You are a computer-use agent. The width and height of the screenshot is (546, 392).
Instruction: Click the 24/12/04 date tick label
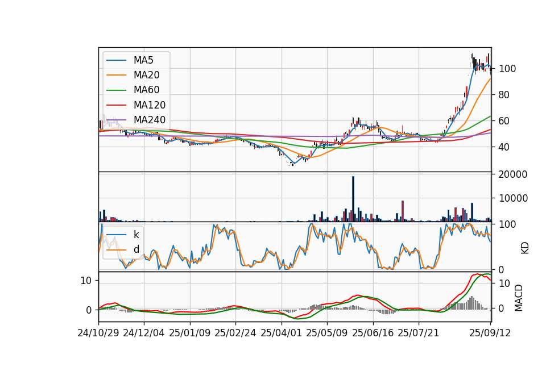coord(144,333)
